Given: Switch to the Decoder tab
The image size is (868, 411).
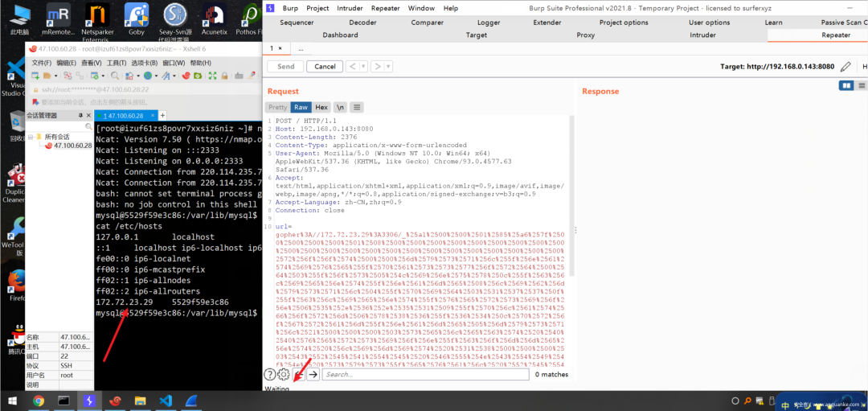Looking at the screenshot, I should click(362, 23).
